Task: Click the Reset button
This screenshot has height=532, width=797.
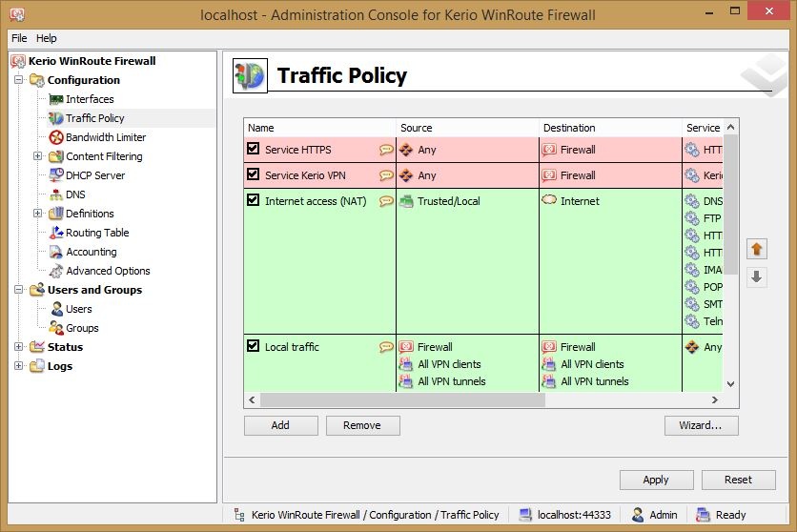Action: click(x=738, y=480)
